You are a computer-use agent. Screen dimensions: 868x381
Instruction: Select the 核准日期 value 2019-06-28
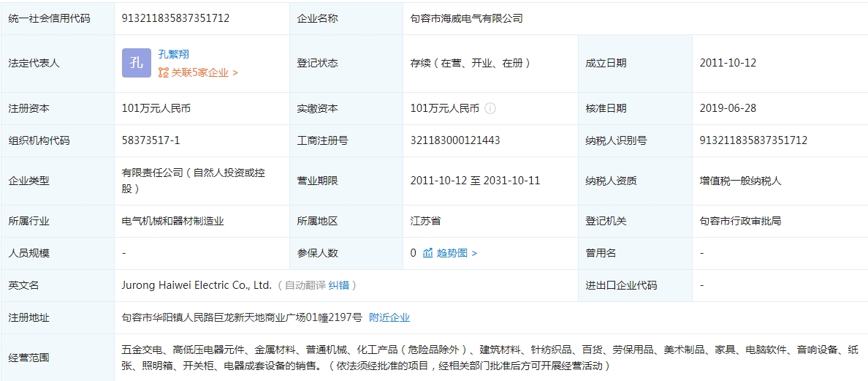[x=728, y=108]
